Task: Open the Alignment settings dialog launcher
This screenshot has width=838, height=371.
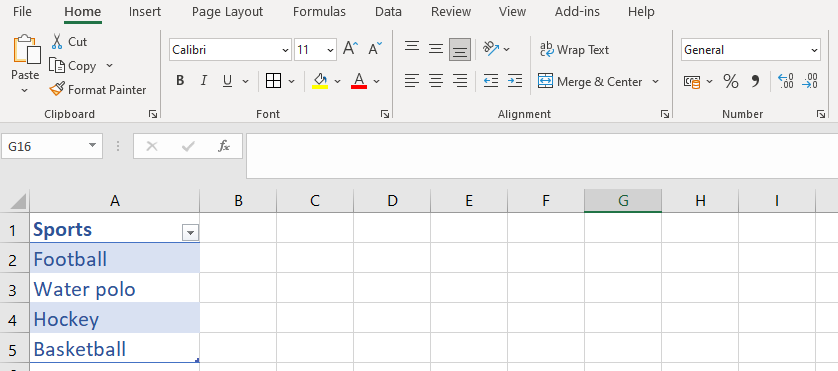Action: point(665,114)
